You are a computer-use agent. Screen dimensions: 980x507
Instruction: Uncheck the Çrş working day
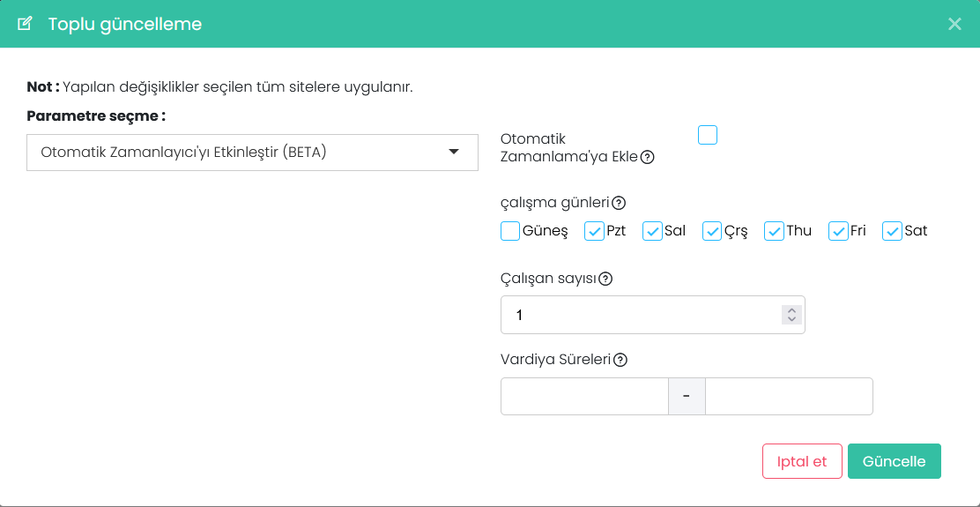[712, 231]
